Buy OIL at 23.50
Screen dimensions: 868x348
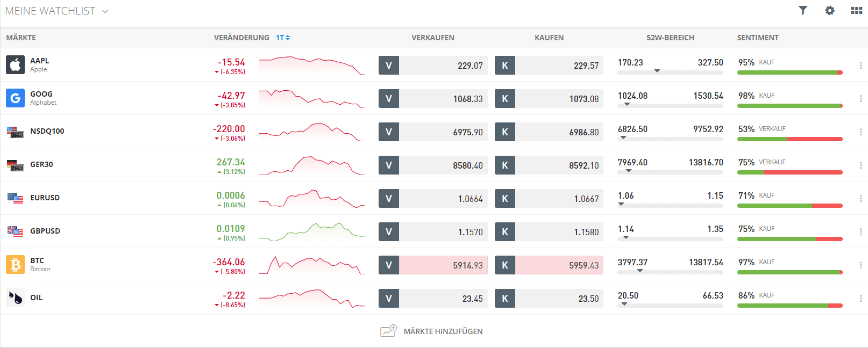pos(549,299)
